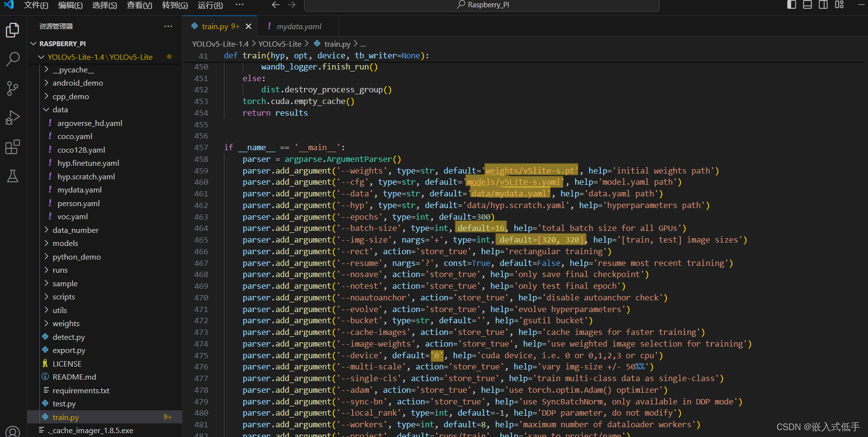Close the train.py tab
Screen dimensions: 868x437
click(x=249, y=26)
